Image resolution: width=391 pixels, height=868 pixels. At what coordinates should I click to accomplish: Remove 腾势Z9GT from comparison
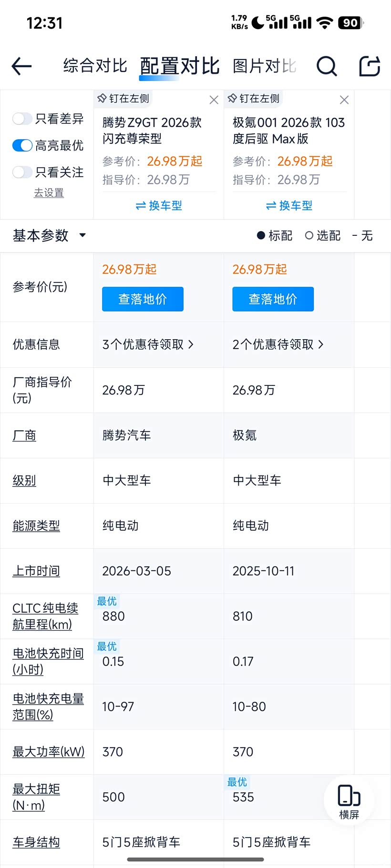click(x=214, y=100)
